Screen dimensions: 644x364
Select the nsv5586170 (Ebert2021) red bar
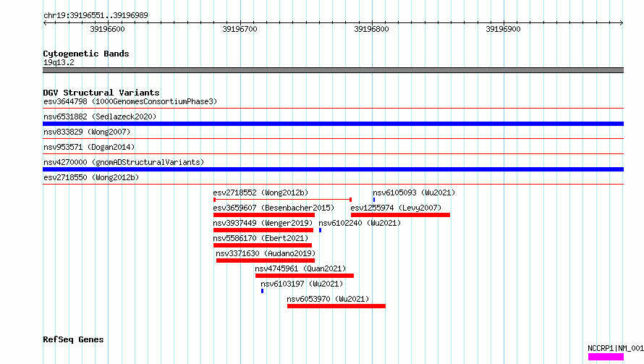[263, 245]
